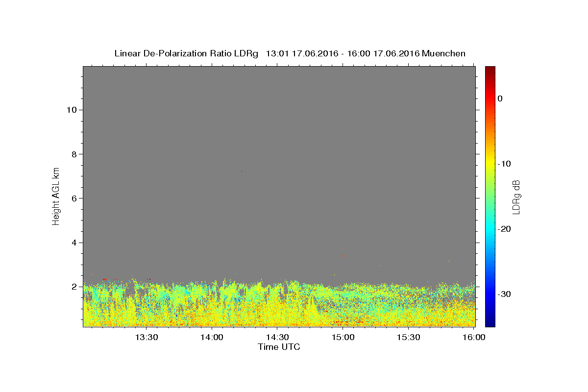Click the dark red top of colorbar

tap(490, 70)
